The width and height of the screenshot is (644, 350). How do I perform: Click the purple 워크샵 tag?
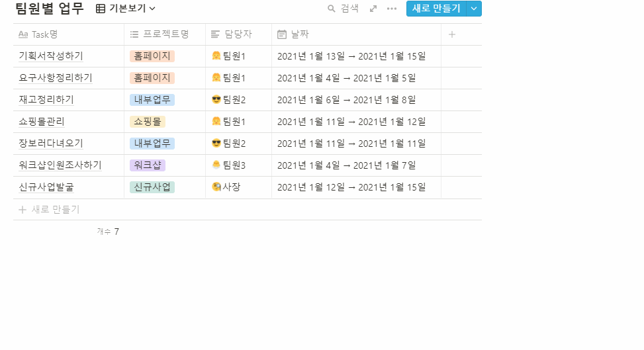point(148,165)
